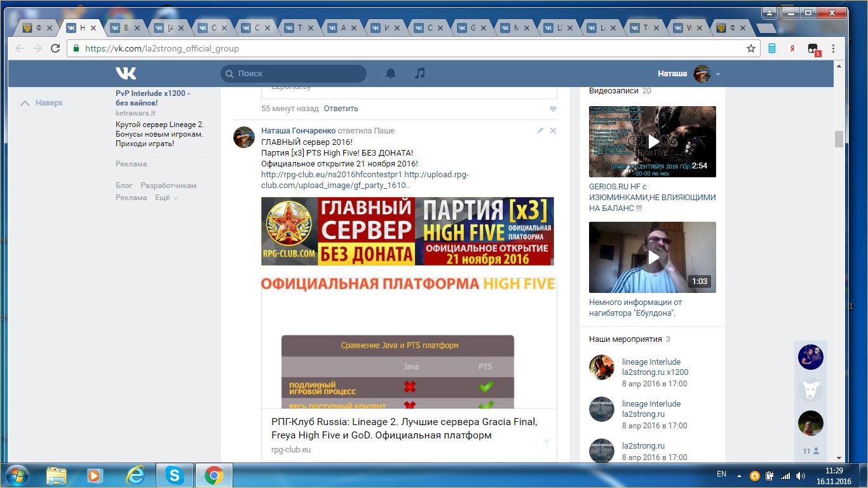The image size is (868, 488).
Task: Click the Наверх scroll-to-top link
Action: (x=42, y=102)
